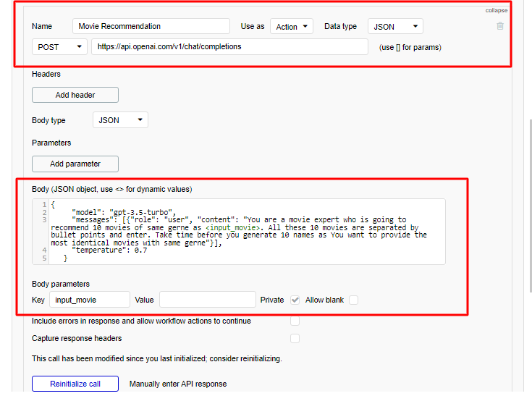Toggle the Private checkbox
The image size is (532, 396).
pyautogui.click(x=295, y=300)
